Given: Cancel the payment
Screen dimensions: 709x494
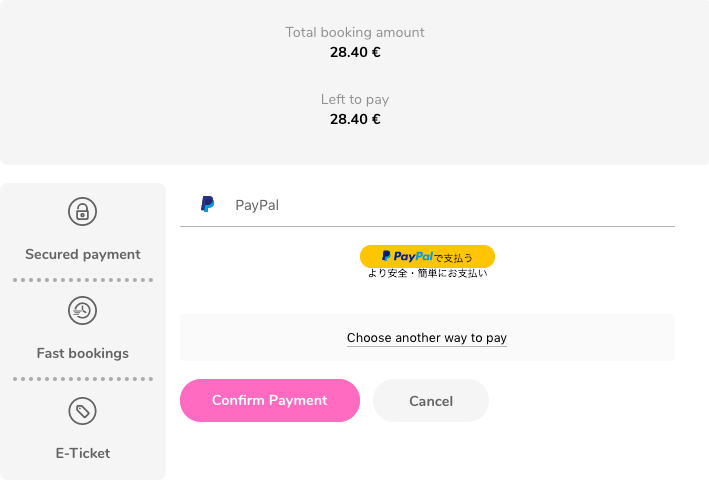Looking at the screenshot, I should click(431, 400).
